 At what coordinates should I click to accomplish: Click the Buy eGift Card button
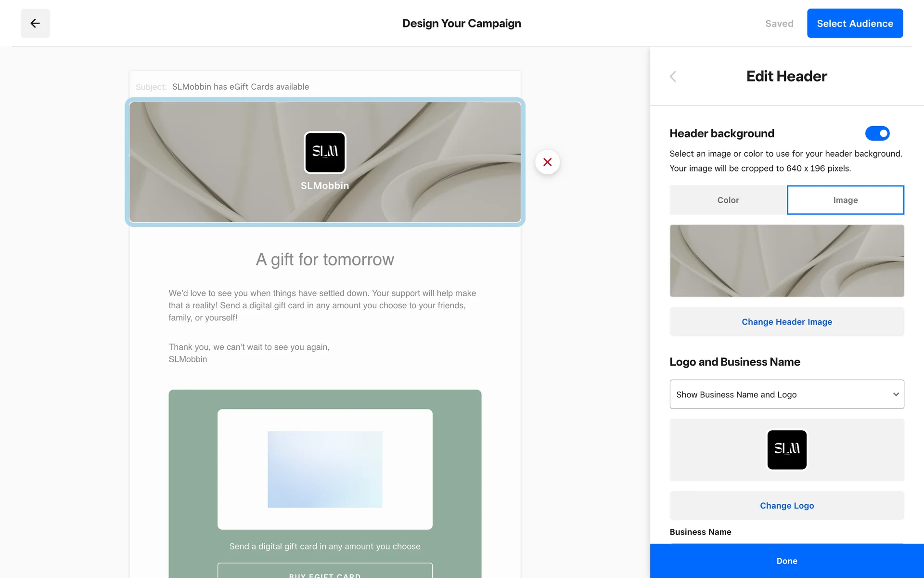tap(325, 572)
